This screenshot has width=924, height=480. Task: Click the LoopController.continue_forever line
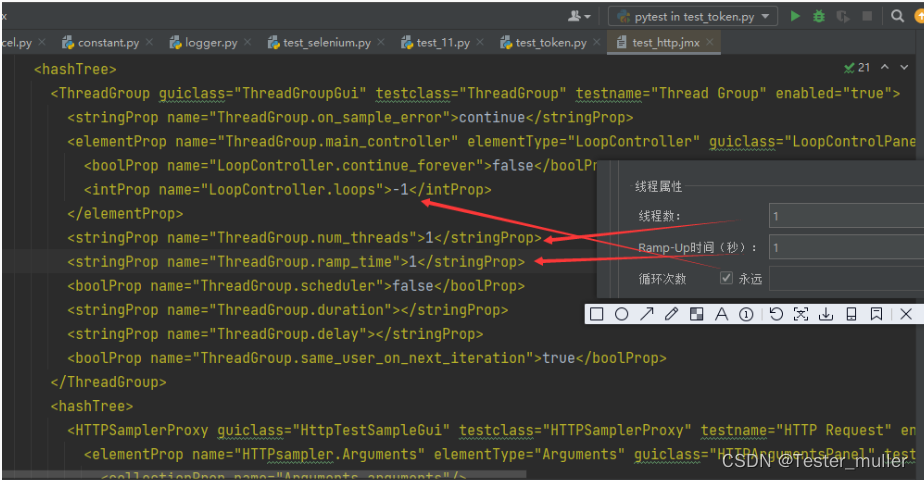[x=340, y=165]
